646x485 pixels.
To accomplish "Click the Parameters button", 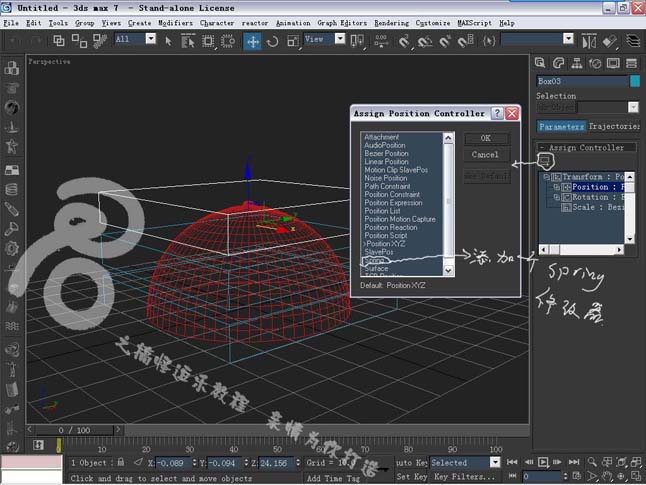I will pyautogui.click(x=561, y=127).
